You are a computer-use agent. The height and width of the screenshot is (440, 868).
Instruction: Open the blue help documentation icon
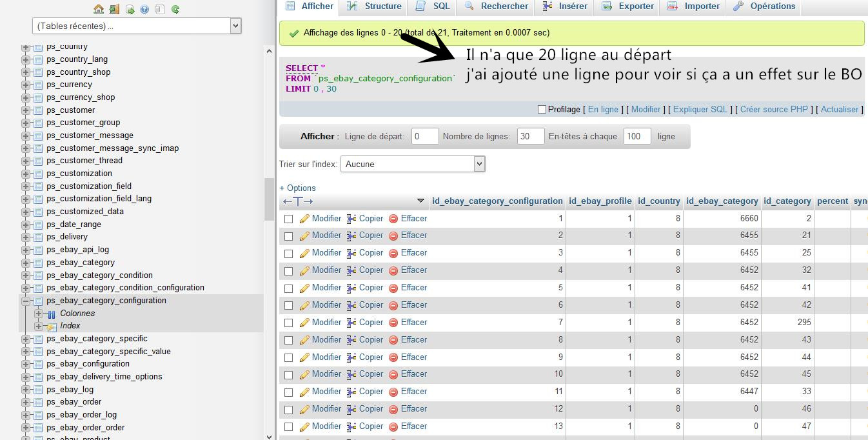click(x=144, y=9)
